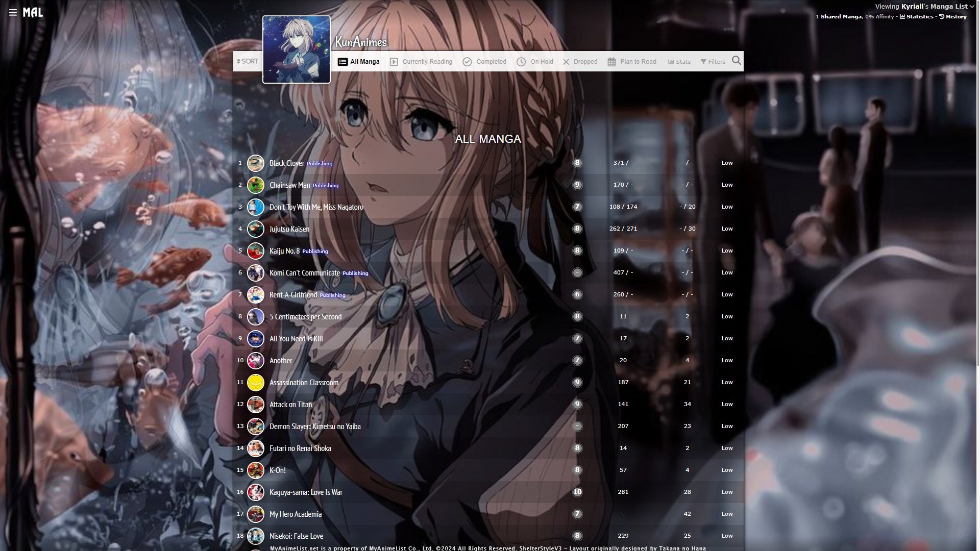
Task: Open the Statistics link at top right
Action: coord(916,17)
